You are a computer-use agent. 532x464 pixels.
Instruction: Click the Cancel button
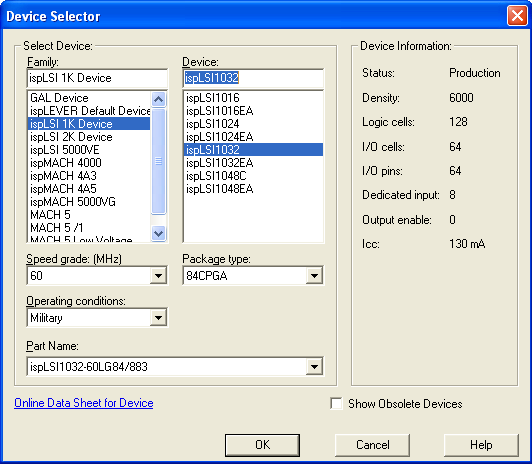373,445
